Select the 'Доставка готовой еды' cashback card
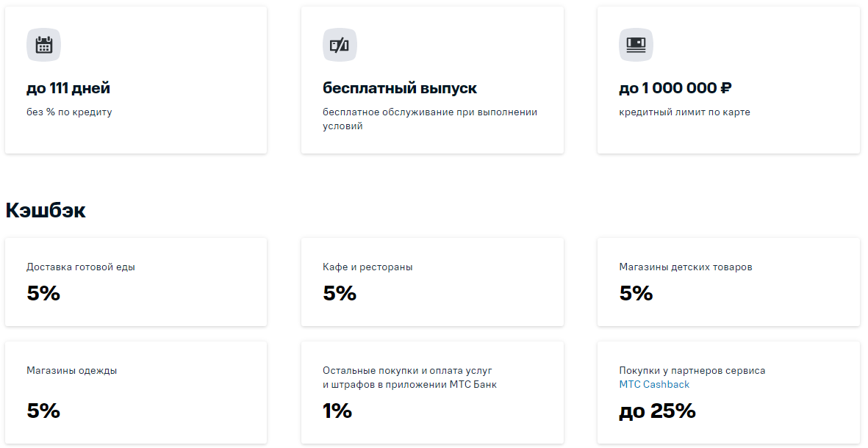Screen dimensions: 868x448 [x=136, y=281]
